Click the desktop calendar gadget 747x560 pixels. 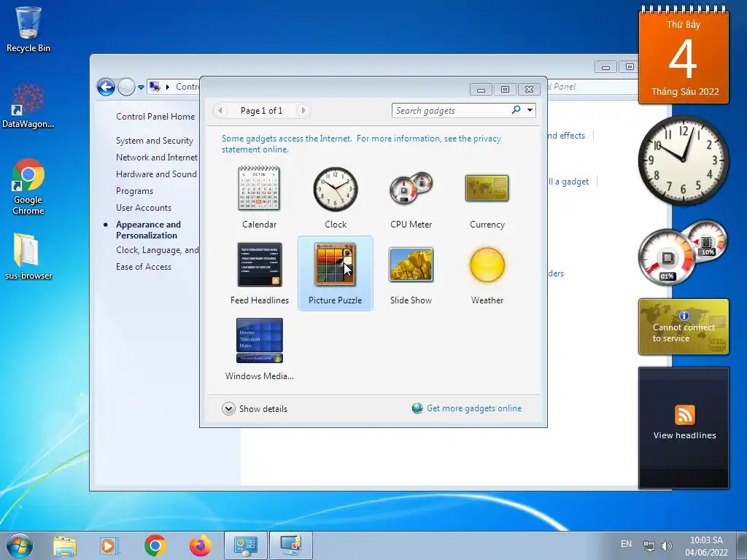(684, 55)
